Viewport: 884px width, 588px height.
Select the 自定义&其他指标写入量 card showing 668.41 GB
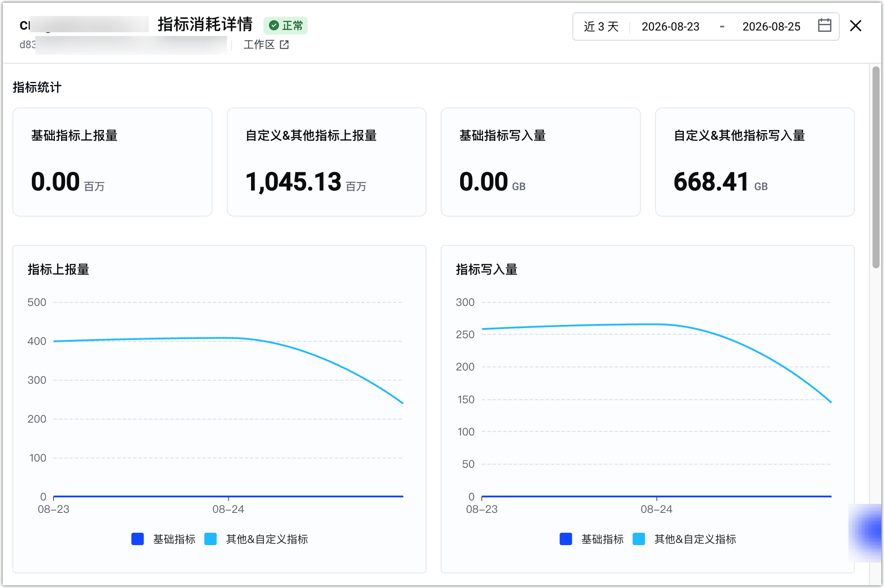[x=755, y=162]
